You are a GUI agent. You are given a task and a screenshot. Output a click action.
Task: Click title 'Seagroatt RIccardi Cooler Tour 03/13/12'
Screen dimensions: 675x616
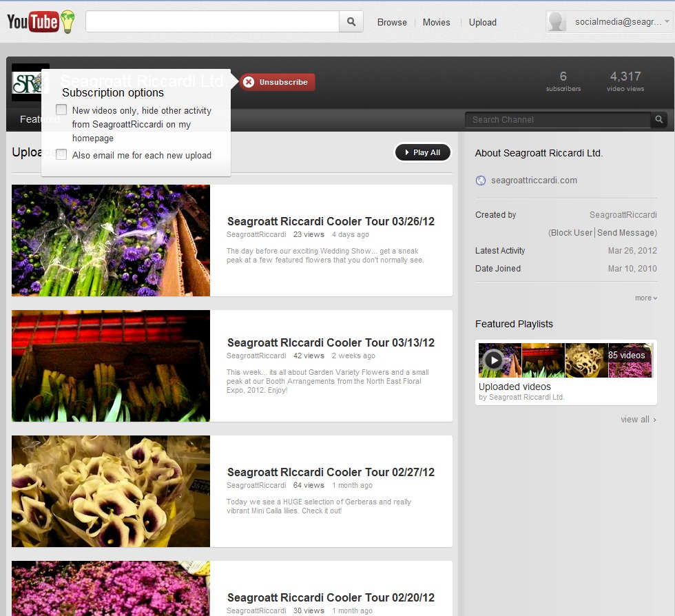(331, 343)
